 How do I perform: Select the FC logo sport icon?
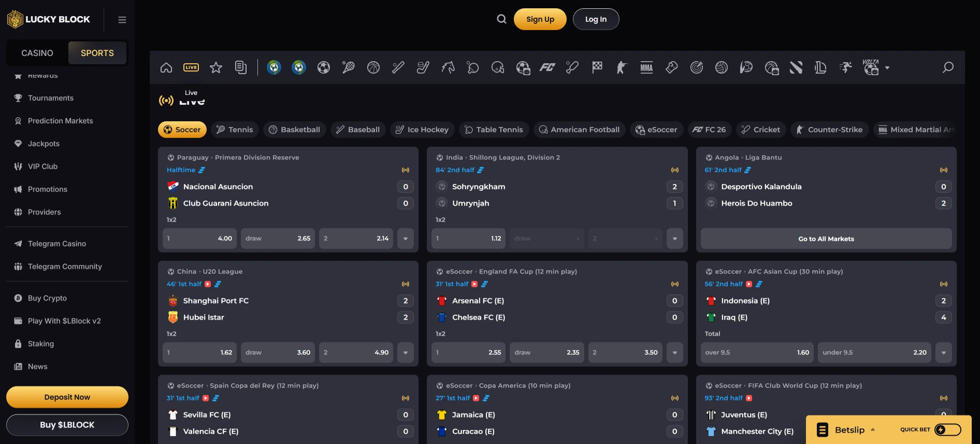(547, 67)
